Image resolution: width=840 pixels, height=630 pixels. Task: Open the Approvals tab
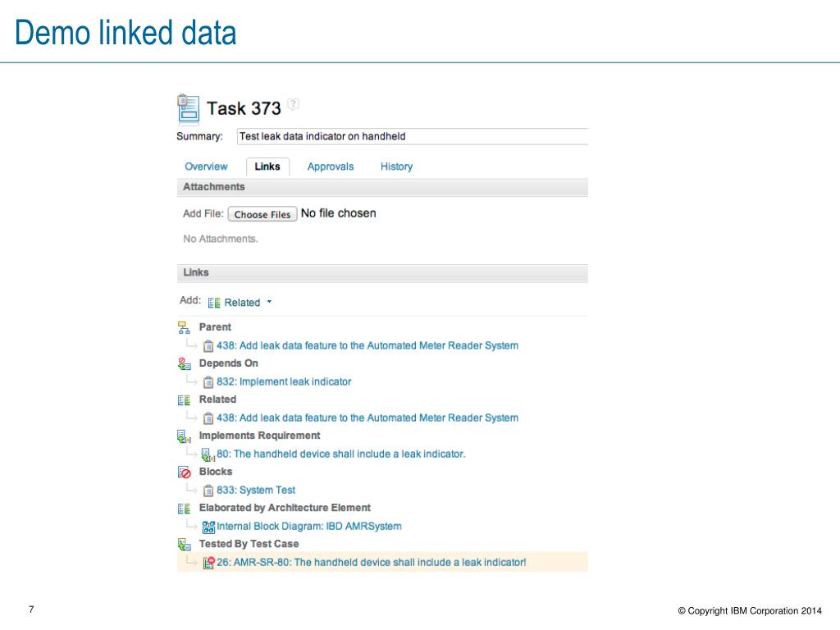click(331, 167)
